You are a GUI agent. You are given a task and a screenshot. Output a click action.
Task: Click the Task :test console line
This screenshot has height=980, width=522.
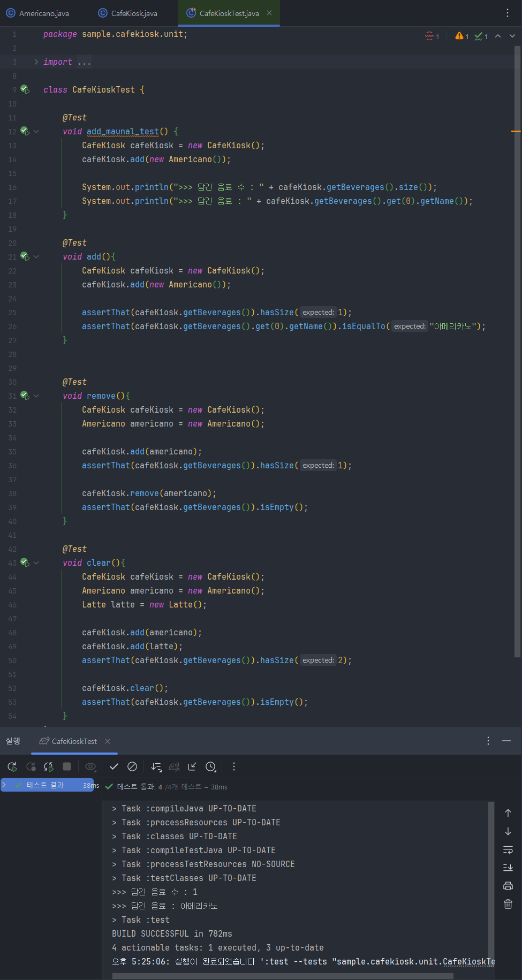click(x=141, y=920)
